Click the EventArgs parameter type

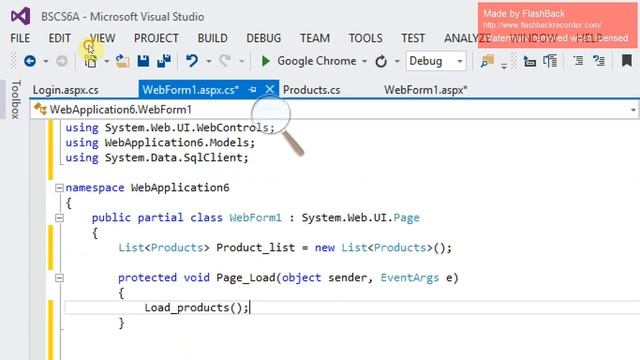tap(410, 278)
